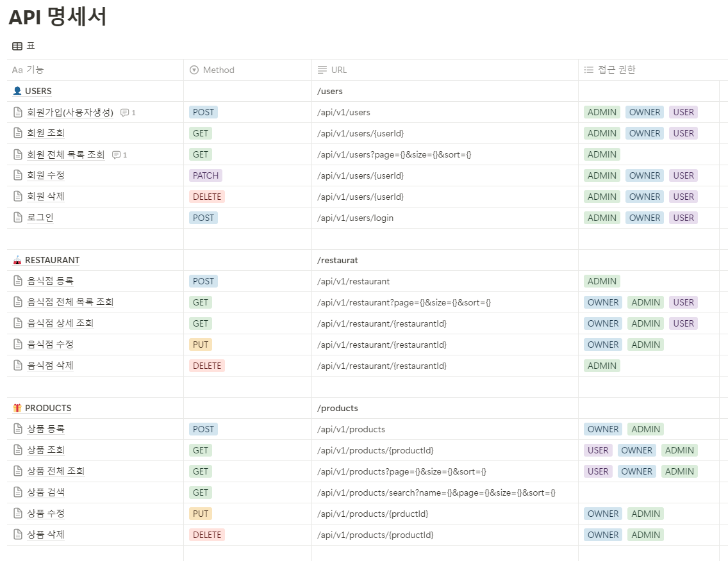Click the USER tag in 로그인 row
This screenshot has height=561, width=728.
(683, 218)
